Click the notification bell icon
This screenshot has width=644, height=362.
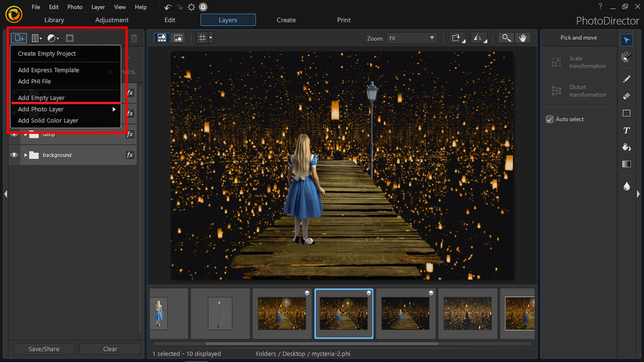[203, 7]
